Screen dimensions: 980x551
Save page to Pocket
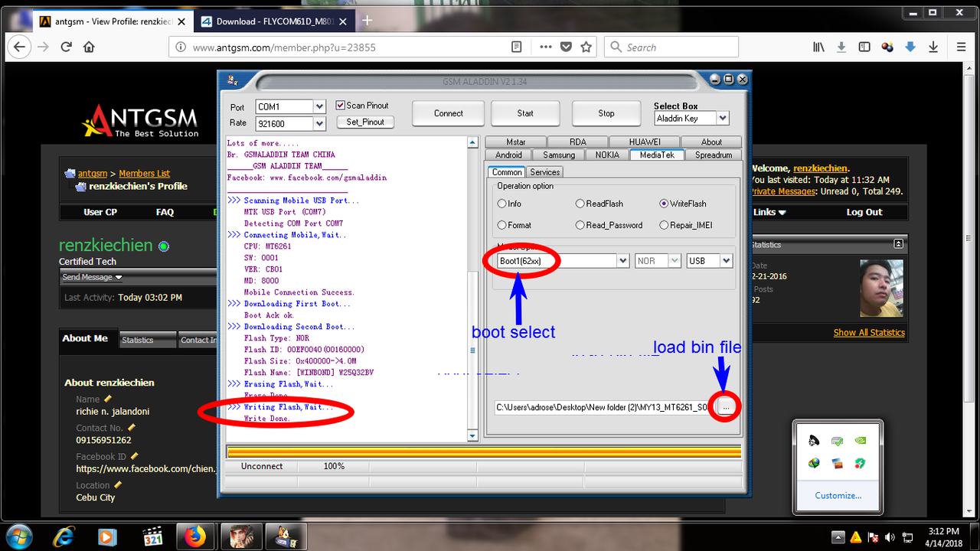point(566,47)
